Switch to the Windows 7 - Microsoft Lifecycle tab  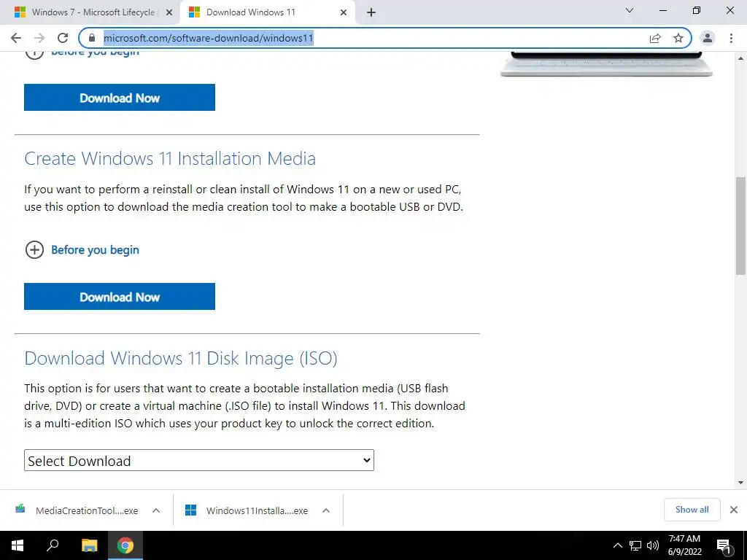click(x=90, y=12)
